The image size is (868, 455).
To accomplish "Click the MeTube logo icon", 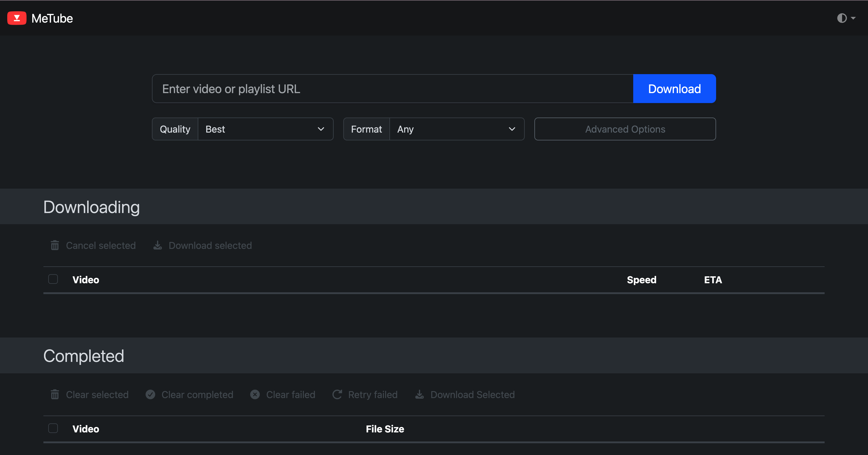I will (17, 18).
